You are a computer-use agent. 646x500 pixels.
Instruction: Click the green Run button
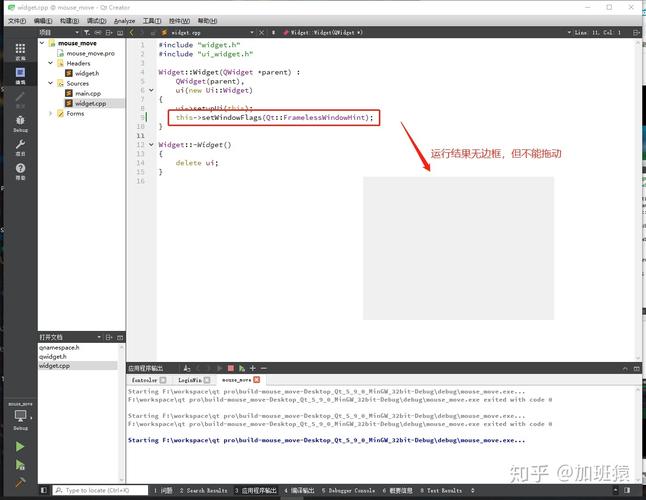tap(19, 446)
